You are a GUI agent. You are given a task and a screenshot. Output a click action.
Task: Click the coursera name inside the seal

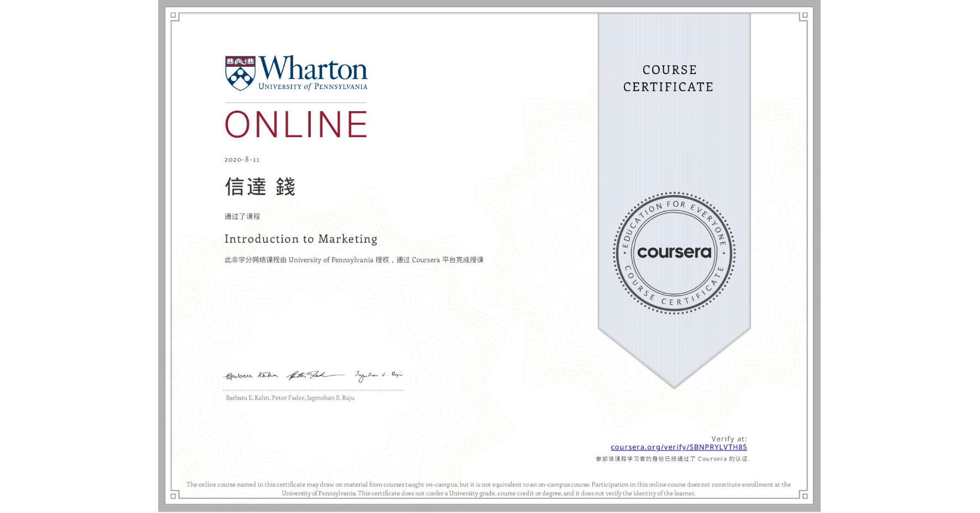(674, 252)
